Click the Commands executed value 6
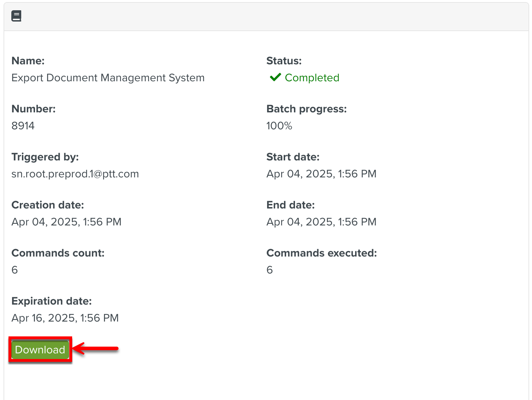 270,270
